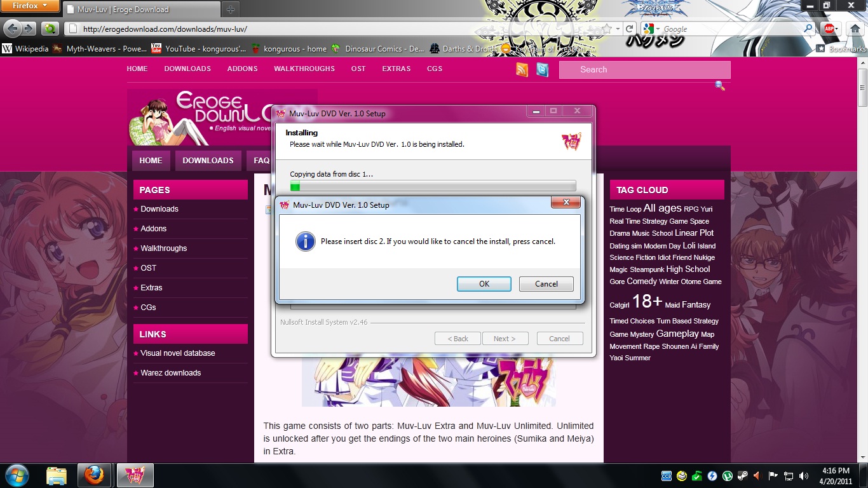The height and width of the screenshot is (488, 868).
Task: Click DOWNLOADS in the purple nav bar
Action: pos(208,161)
